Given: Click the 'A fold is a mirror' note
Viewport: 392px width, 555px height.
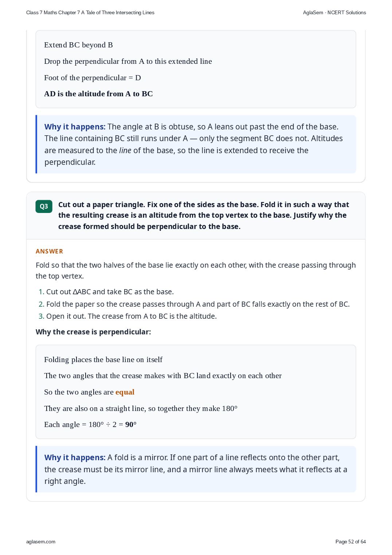Looking at the screenshot, I should 196,469.
